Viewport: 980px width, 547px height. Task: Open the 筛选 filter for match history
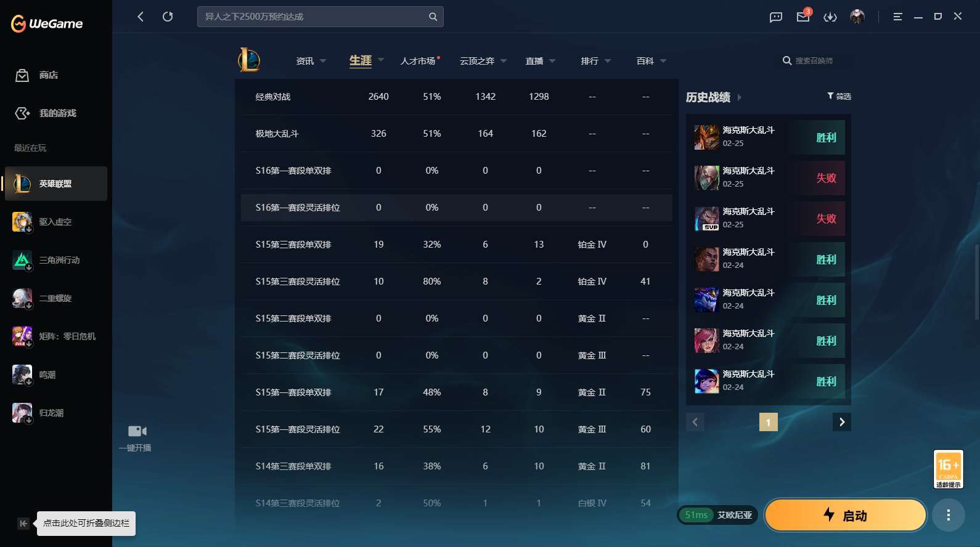click(839, 96)
